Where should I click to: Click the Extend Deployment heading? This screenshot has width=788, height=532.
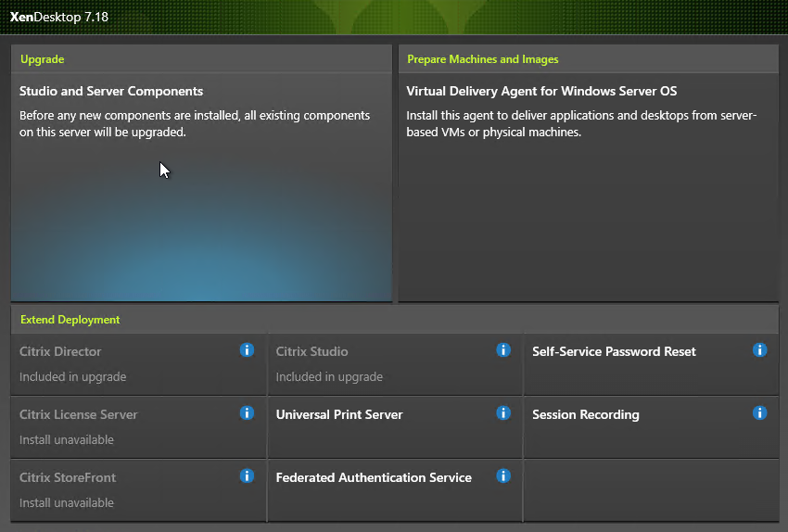click(70, 320)
